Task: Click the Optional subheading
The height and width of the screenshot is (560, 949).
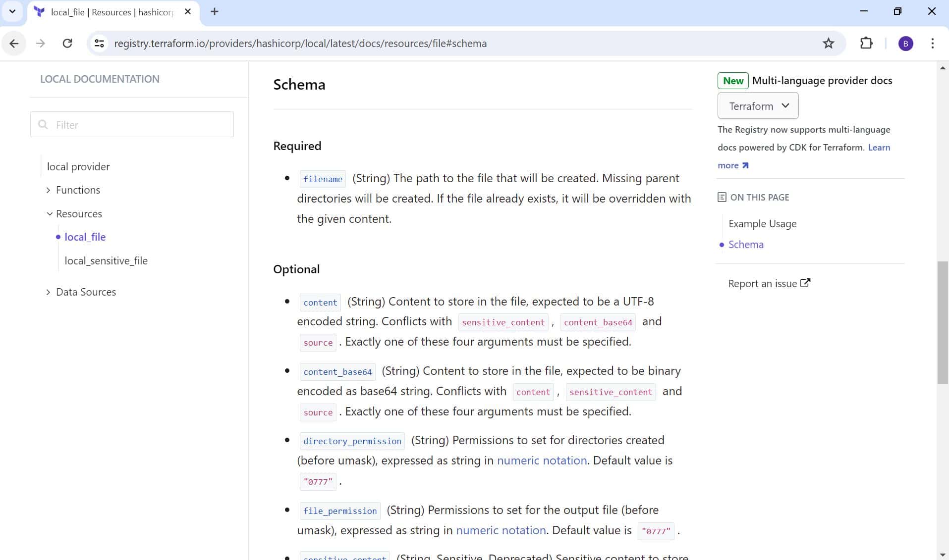Action: (x=296, y=269)
